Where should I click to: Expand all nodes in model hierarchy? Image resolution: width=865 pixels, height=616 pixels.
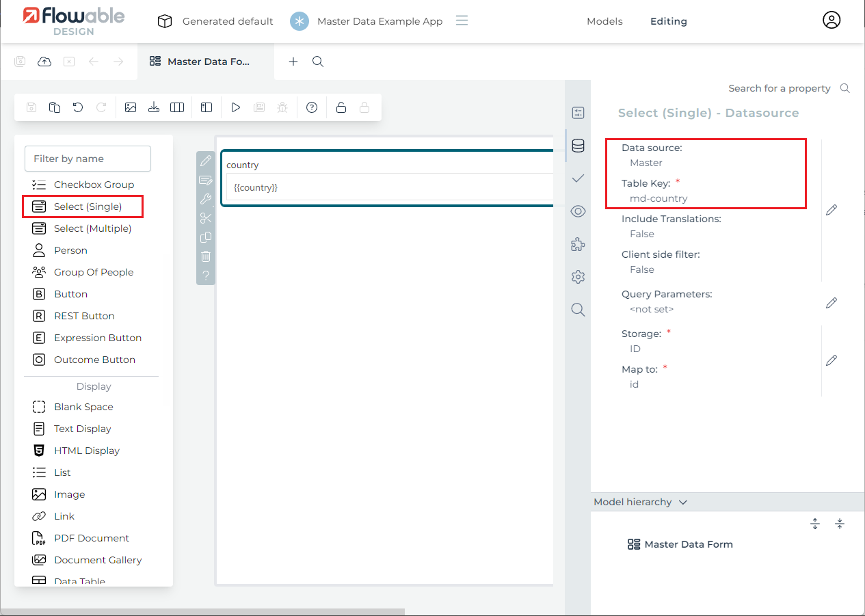point(815,524)
